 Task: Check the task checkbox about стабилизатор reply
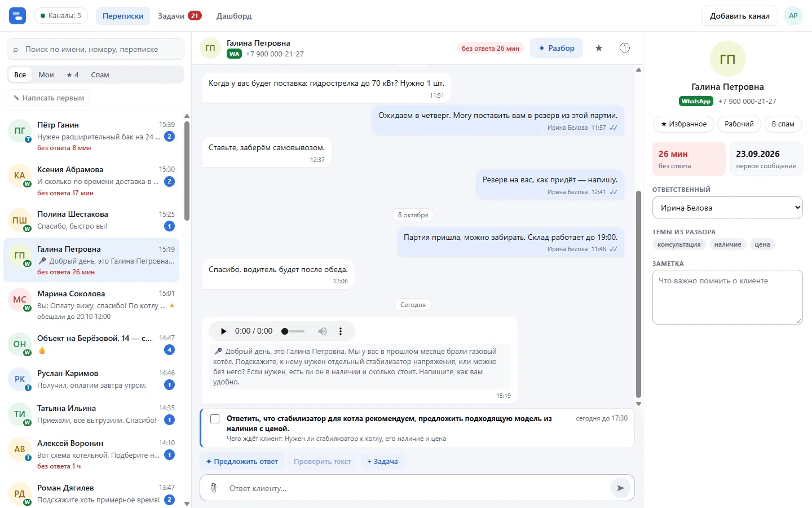pyautogui.click(x=215, y=419)
